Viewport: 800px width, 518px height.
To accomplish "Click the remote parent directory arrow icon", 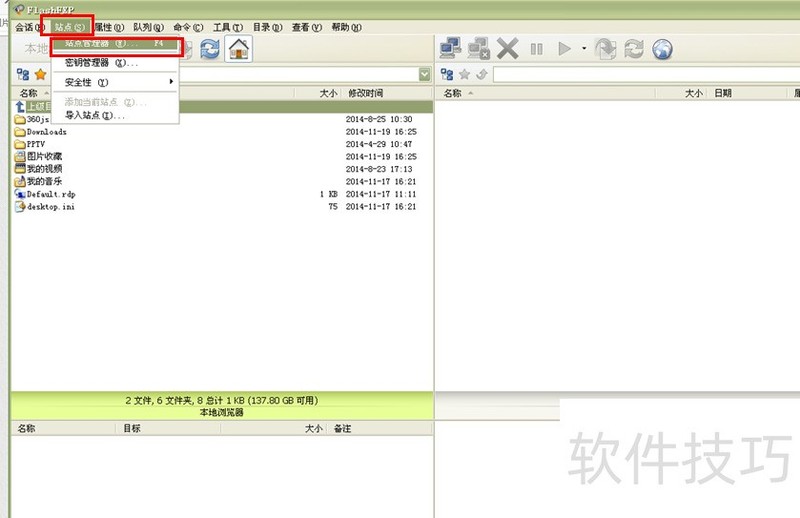I will tap(481, 75).
